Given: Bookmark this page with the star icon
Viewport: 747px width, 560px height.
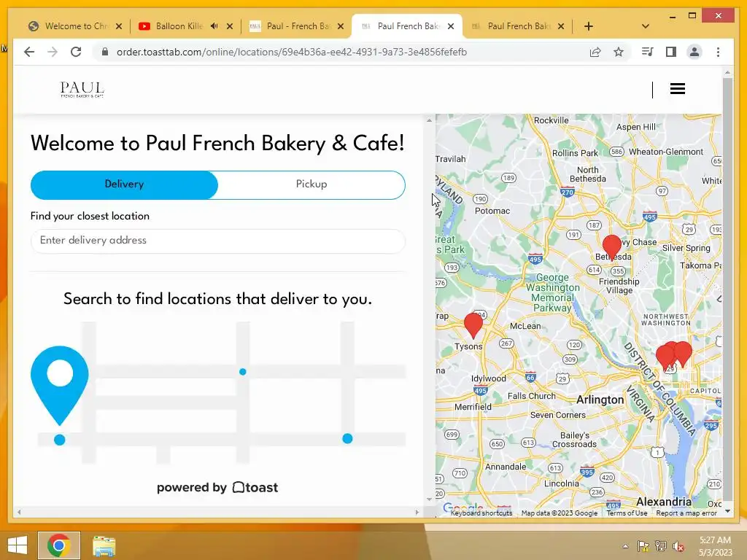Looking at the screenshot, I should 619,52.
